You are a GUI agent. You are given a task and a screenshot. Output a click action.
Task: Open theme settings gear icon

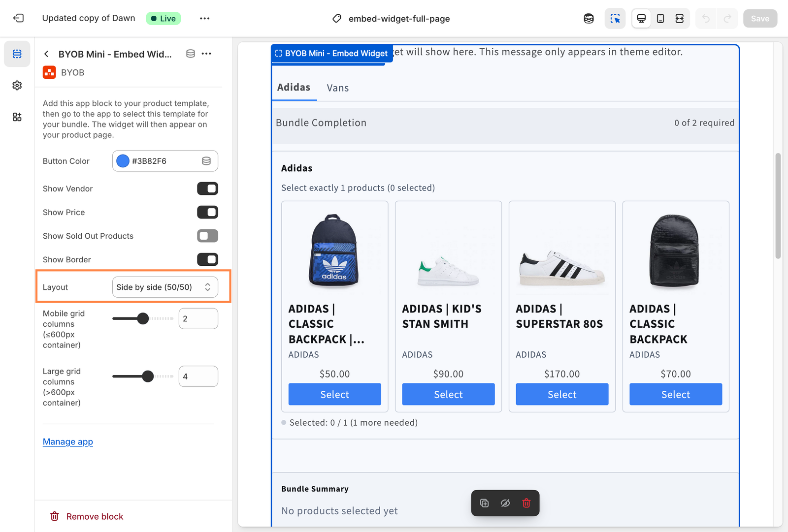pyautogui.click(x=17, y=86)
